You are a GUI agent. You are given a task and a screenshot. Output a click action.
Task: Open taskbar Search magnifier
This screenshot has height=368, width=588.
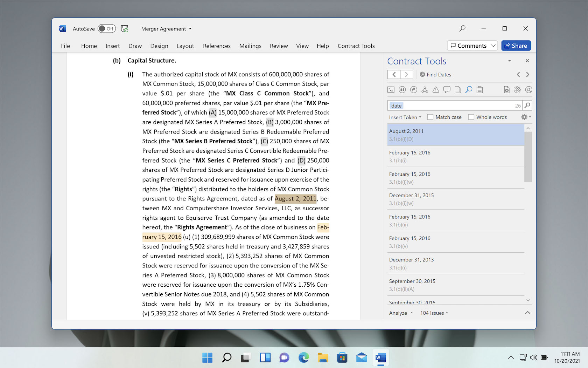pyautogui.click(x=227, y=357)
